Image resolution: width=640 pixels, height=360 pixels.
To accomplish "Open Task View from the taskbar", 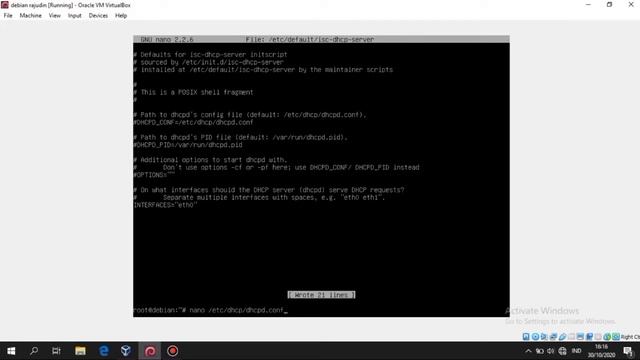I will pyautogui.click(x=56, y=351).
